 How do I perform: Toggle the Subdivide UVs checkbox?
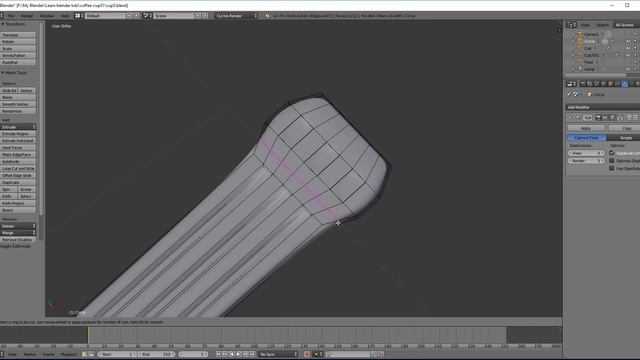(x=611, y=153)
